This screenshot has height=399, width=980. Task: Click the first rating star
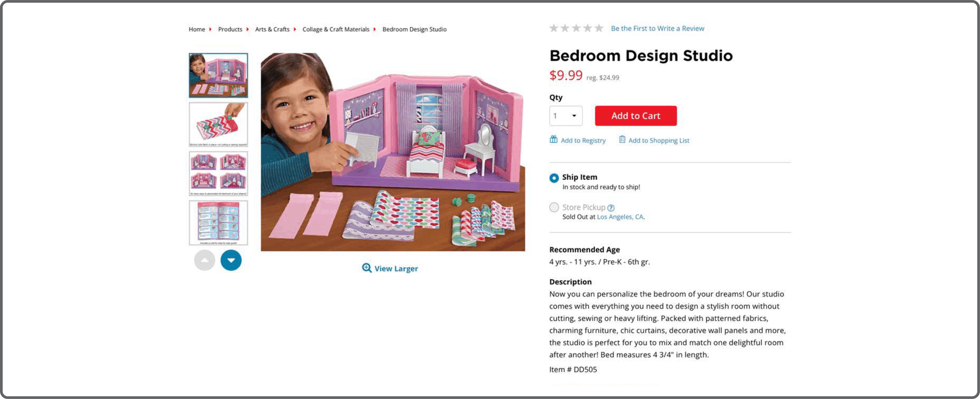pyautogui.click(x=554, y=28)
